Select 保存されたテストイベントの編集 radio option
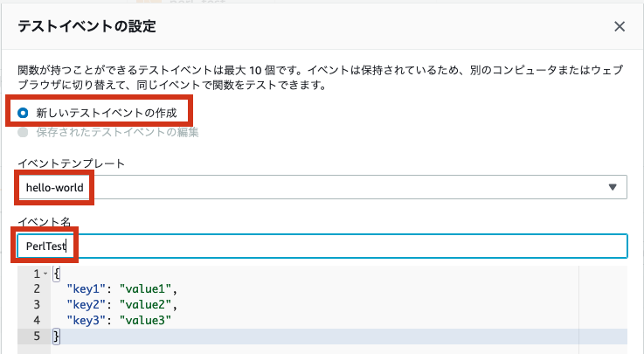Image resolution: width=644 pixels, height=354 pixels. (23, 132)
